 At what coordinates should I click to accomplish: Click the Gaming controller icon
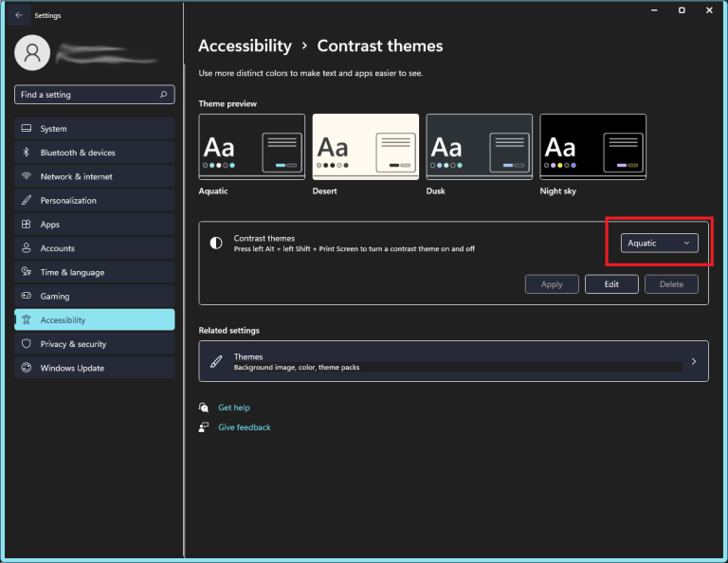pos(27,297)
